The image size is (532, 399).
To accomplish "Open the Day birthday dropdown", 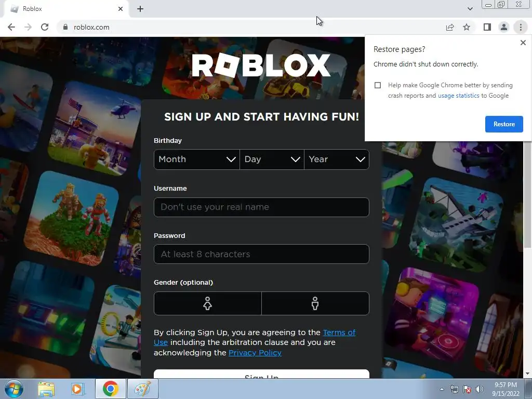I will point(272,159).
